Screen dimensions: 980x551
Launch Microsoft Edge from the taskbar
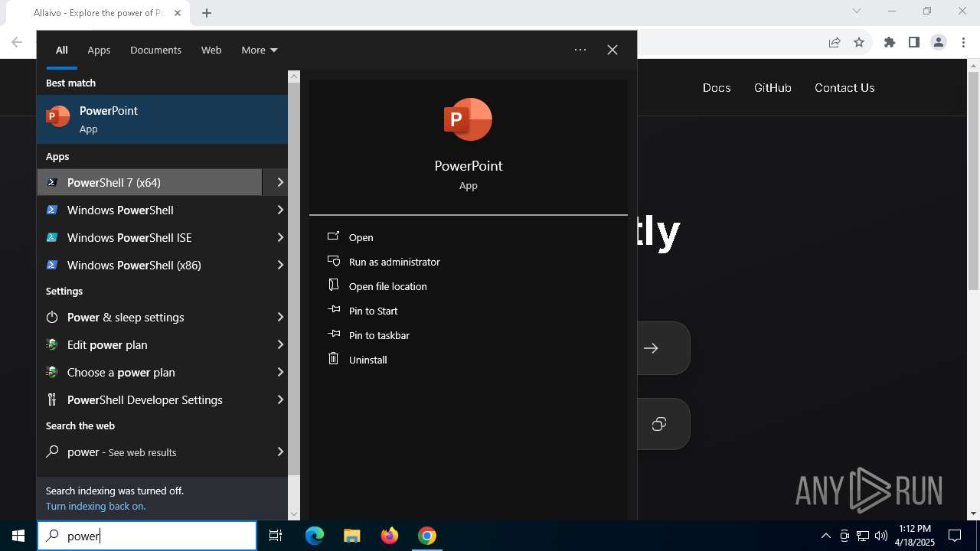[315, 536]
